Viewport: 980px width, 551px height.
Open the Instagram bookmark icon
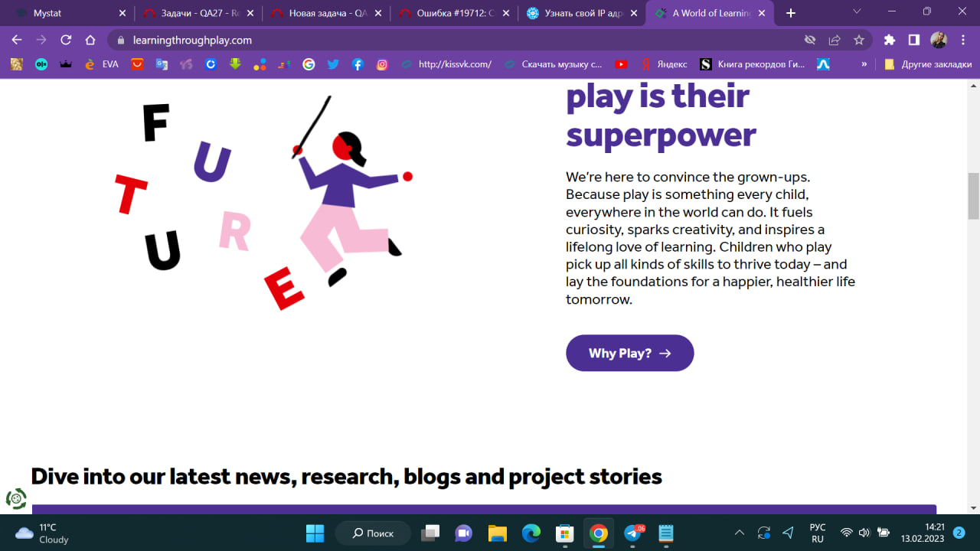[x=382, y=64]
